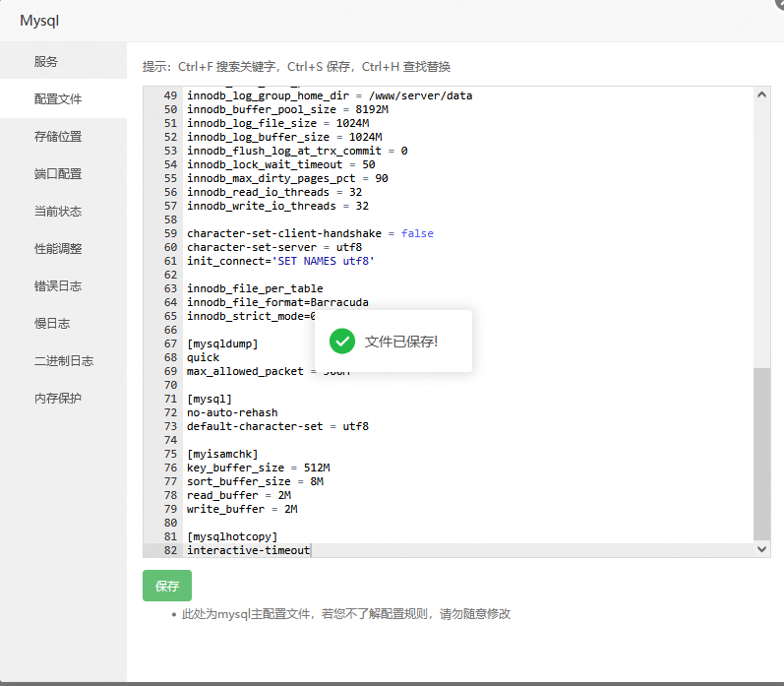
Task: Click the quick line under mysqldump
Action: [203, 357]
